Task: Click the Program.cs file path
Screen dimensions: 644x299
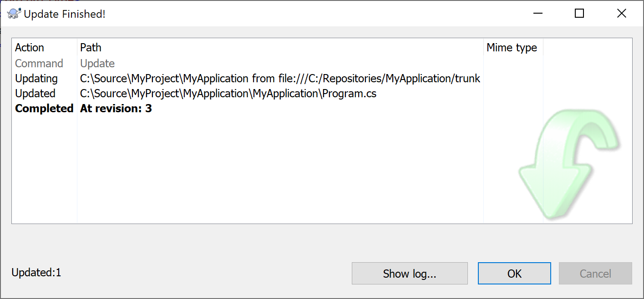Action: pyautogui.click(x=228, y=94)
